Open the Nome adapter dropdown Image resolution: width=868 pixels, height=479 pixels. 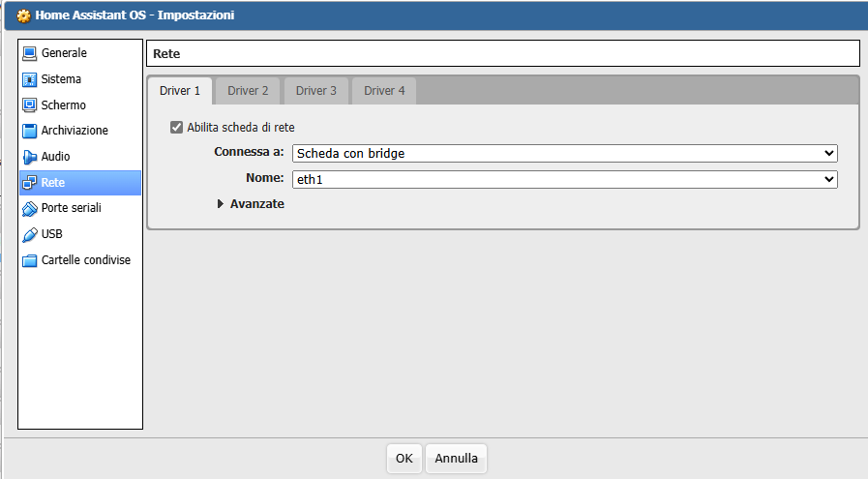pyautogui.click(x=565, y=179)
